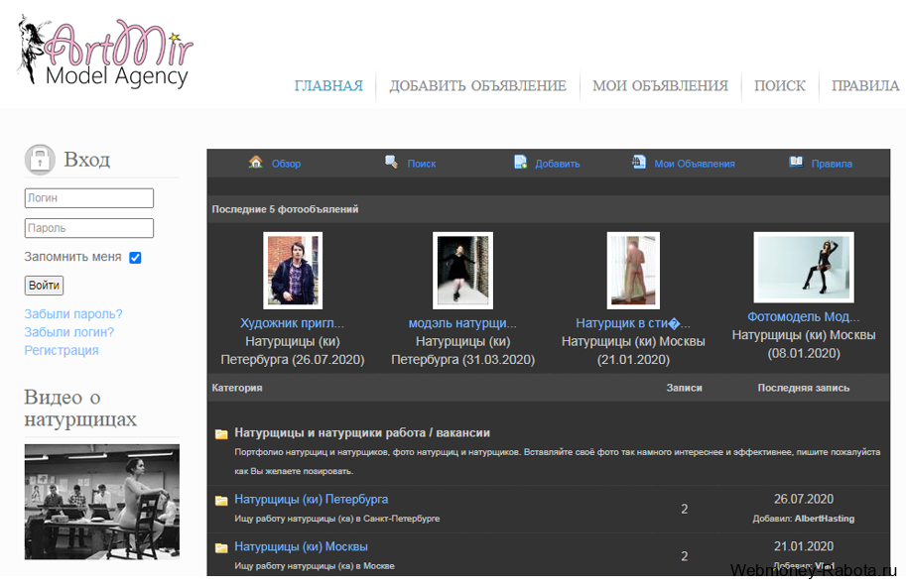Viewport: 906px width, 588px height.
Task: Click the add-document icon next to Добавить
Action: 521,163
